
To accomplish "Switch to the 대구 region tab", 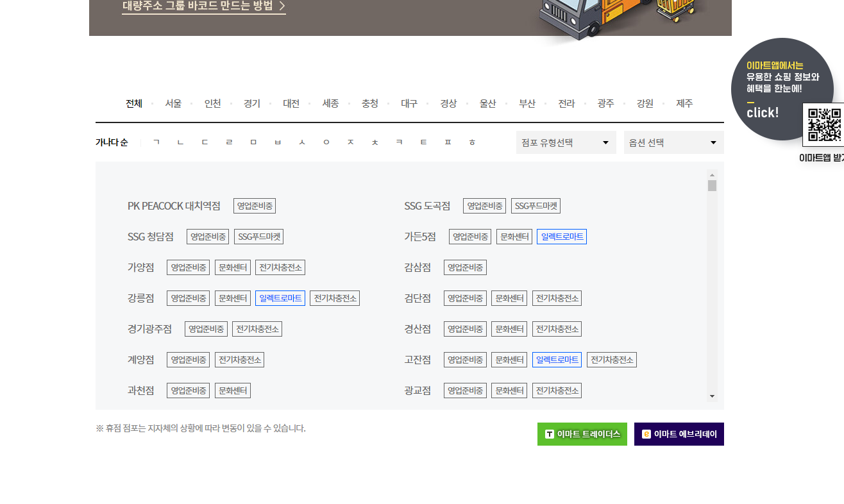I will (x=409, y=103).
